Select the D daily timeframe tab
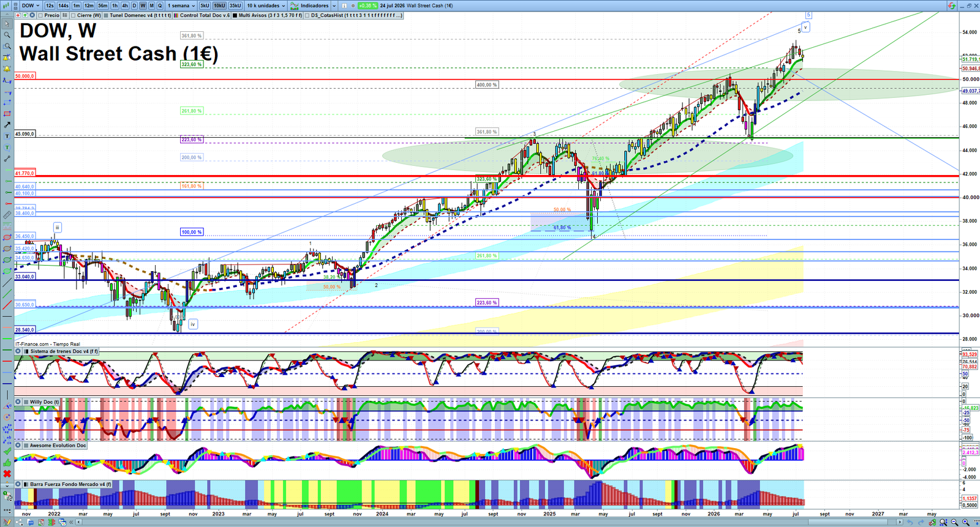The width and height of the screenshot is (980, 527). coord(134,6)
